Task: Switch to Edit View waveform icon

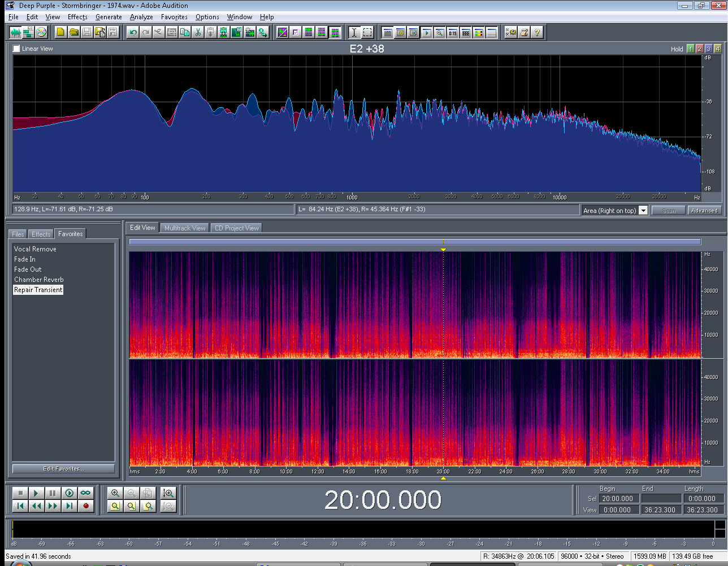Action: coord(15,32)
